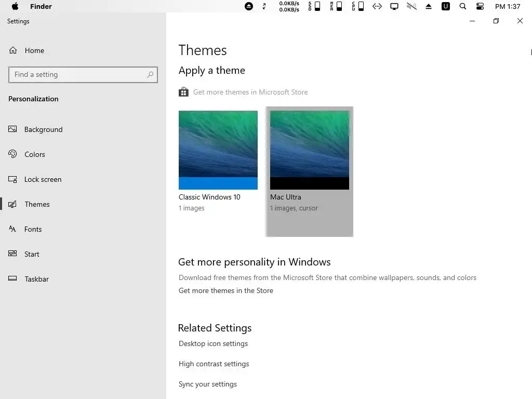
Task: Click the Mac Ultra theme name
Action: (286, 197)
